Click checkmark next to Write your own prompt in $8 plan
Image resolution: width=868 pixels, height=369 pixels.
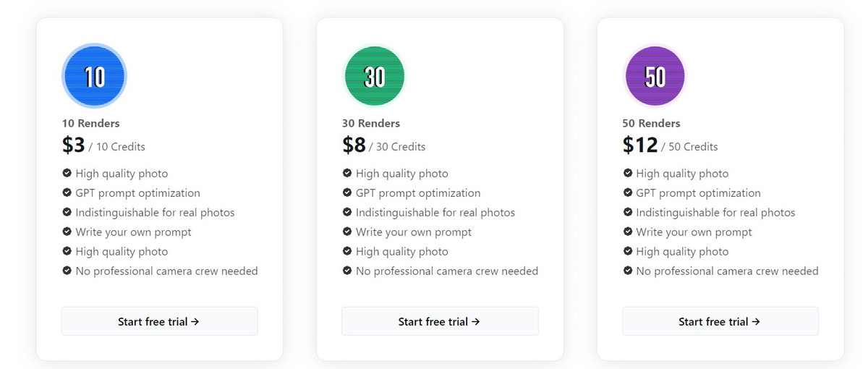point(347,232)
